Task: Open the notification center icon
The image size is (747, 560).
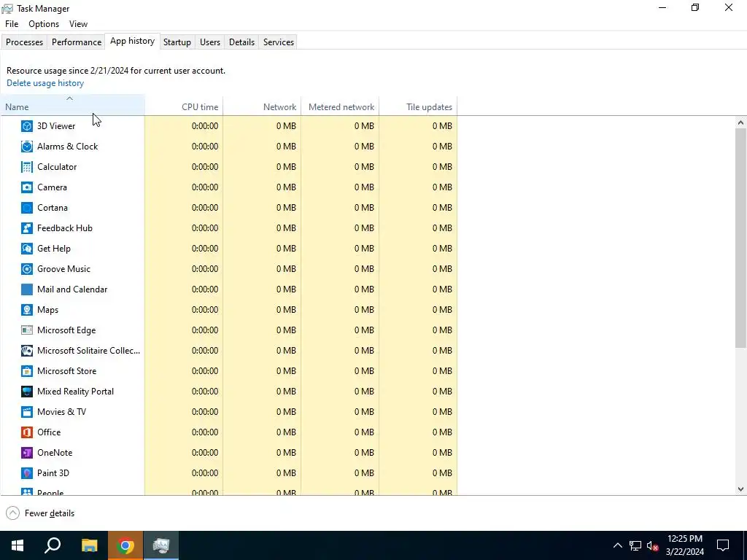Action: point(723,545)
